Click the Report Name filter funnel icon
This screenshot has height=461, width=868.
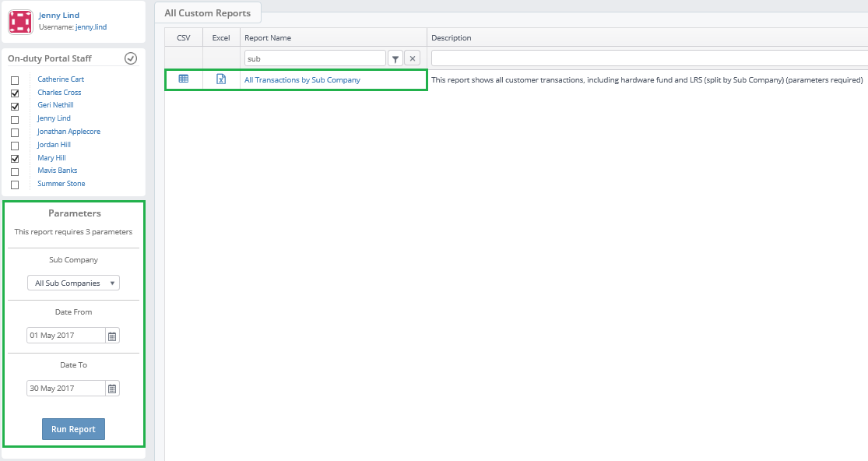point(395,58)
